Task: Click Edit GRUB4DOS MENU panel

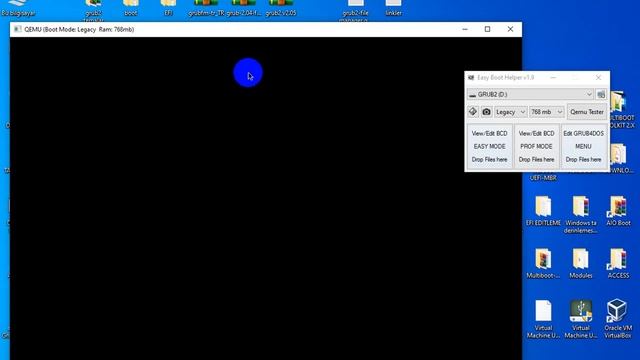Action: point(583,146)
